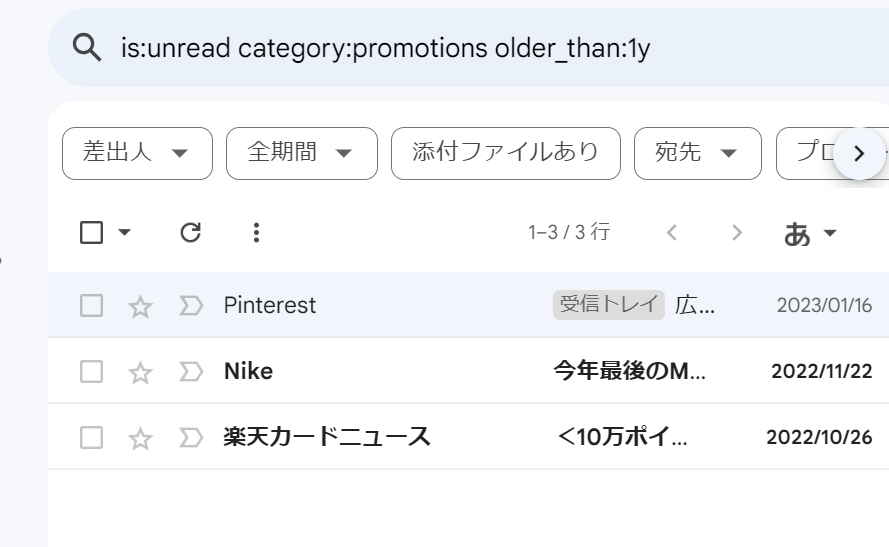Open the あ input tools menu

[x=810, y=233]
